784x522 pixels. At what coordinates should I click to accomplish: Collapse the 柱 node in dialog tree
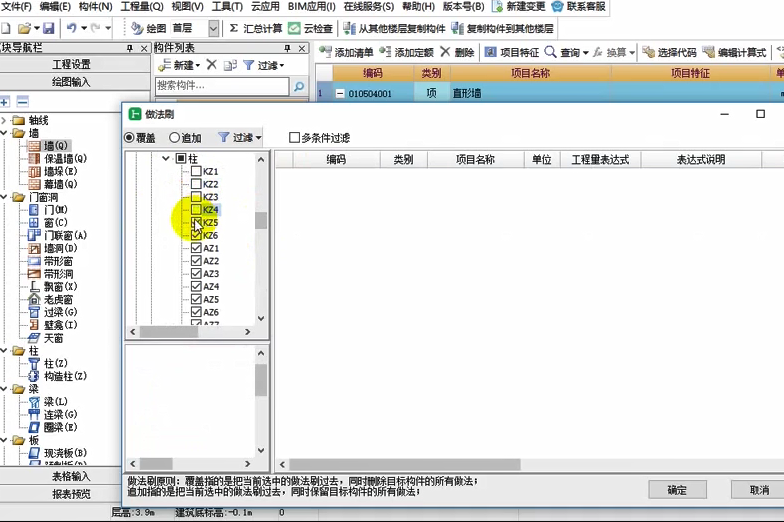(x=166, y=159)
